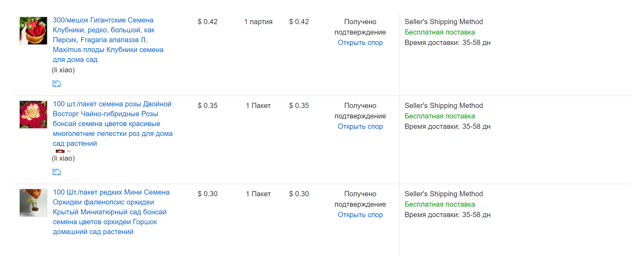Click Бесплатная поставка for orchid seeds
This screenshot has width=644, height=256.
[x=440, y=204]
